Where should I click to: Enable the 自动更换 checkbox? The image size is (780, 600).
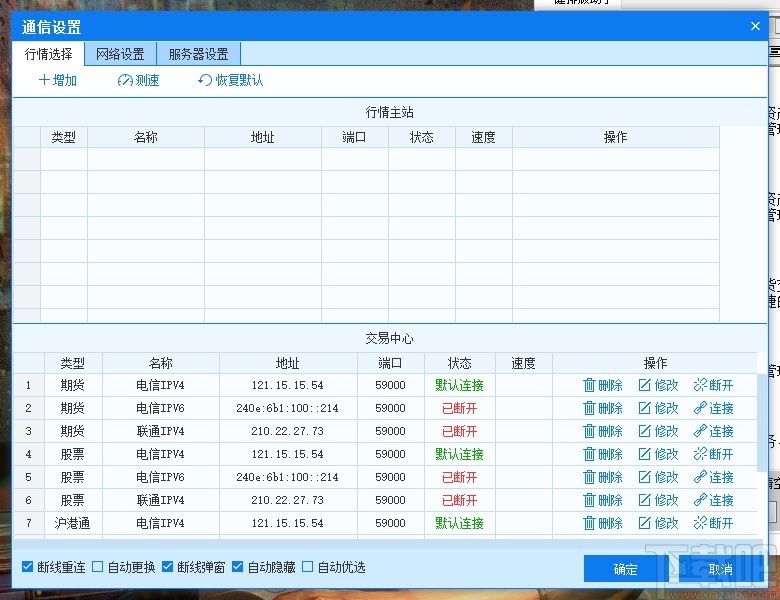pyautogui.click(x=98, y=567)
